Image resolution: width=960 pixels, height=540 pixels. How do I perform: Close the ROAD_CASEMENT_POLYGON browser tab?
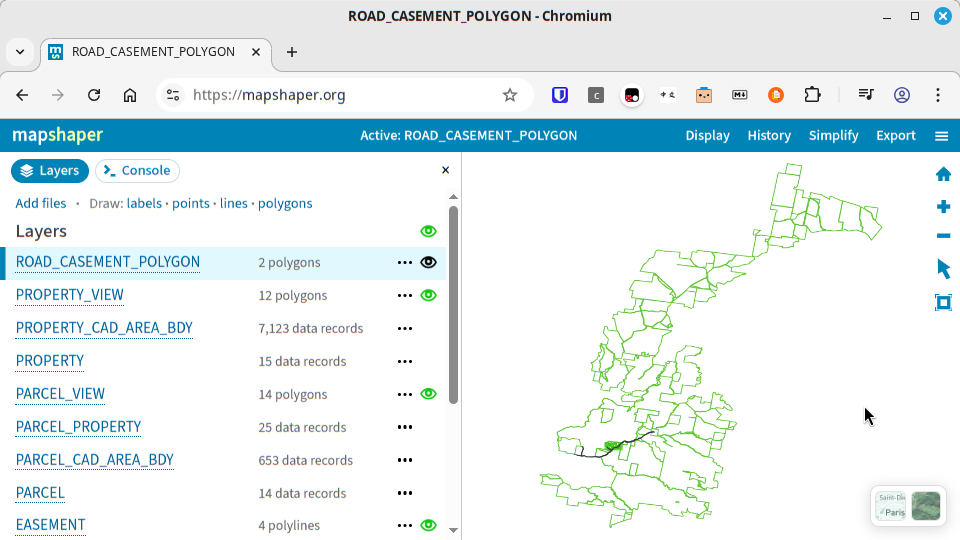click(x=256, y=52)
